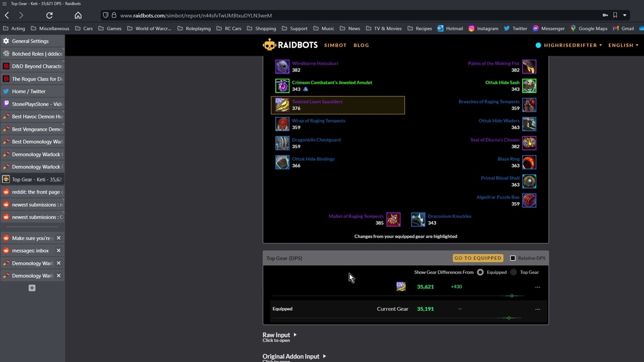Click the Wrap of Raging Tempests icon
The image size is (644, 362).
coord(282,124)
